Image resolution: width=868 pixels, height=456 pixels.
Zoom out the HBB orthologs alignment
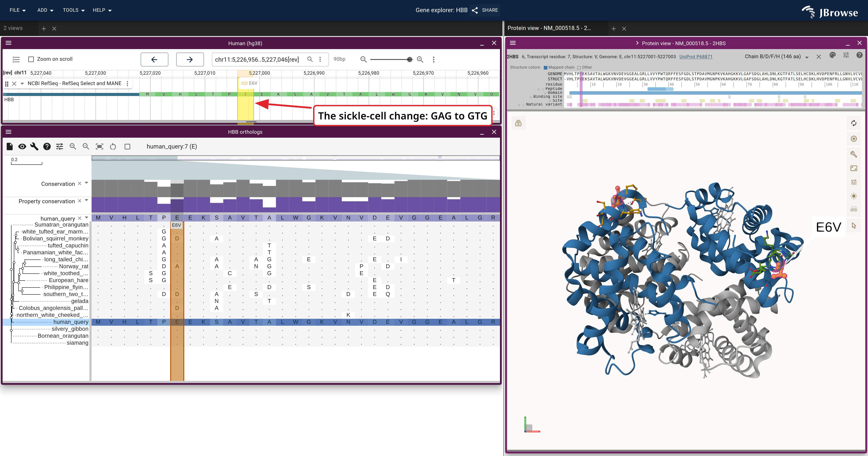[x=86, y=146]
